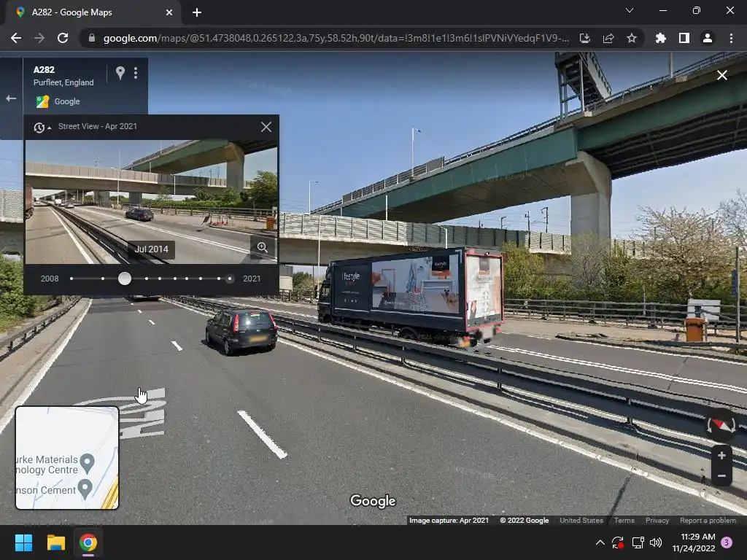Open the notification center badge
The image size is (747, 560).
[x=727, y=542]
